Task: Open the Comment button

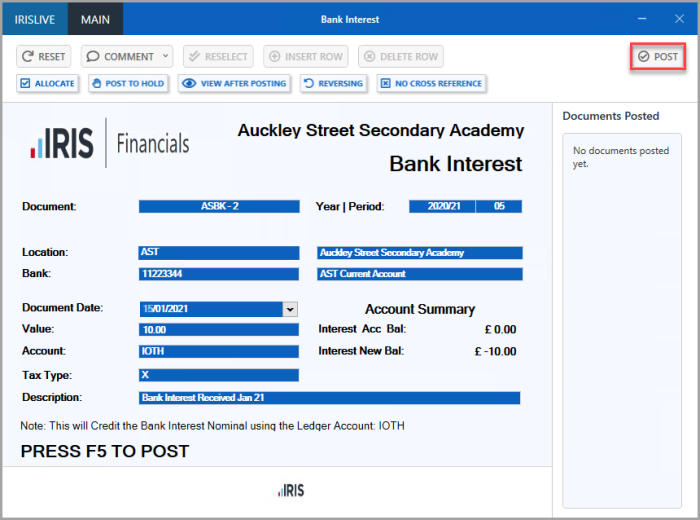Action: click(x=121, y=57)
